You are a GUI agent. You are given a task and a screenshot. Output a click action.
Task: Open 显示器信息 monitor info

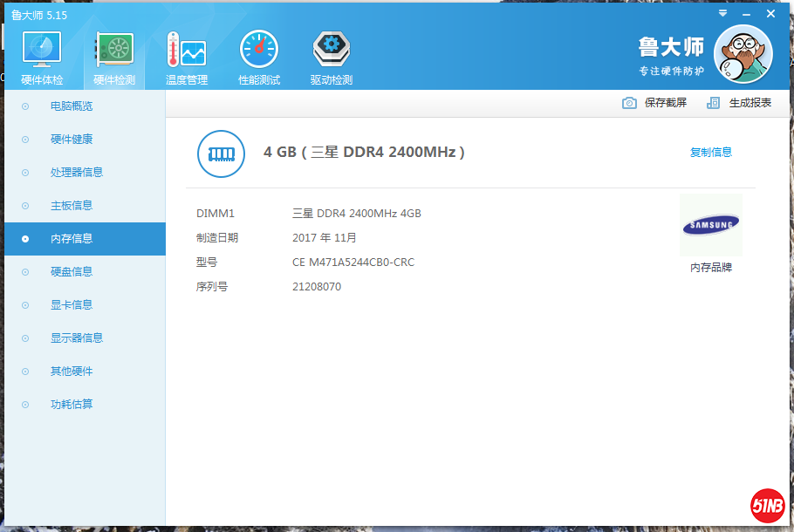[x=77, y=338]
